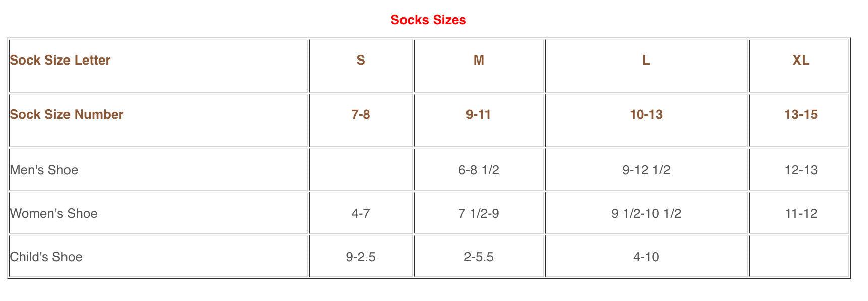Select the Men's Shoe row label

[44, 170]
